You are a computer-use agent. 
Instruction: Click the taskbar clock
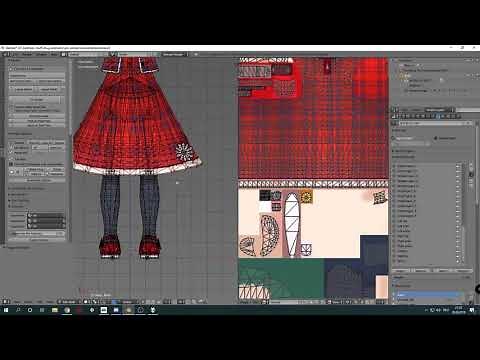coord(459,310)
